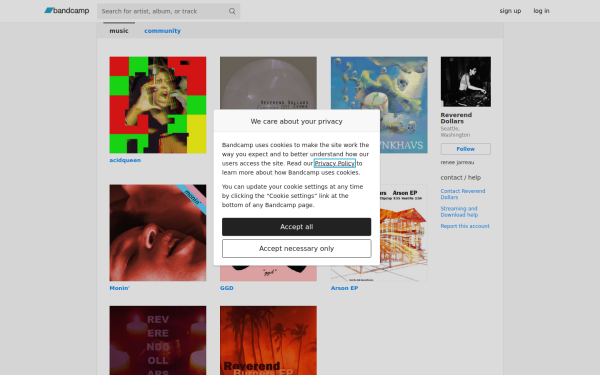Open the acidqueen album cover

158,105
